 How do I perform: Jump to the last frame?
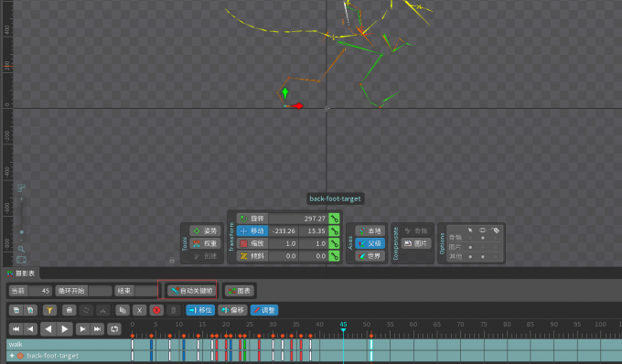(97, 328)
